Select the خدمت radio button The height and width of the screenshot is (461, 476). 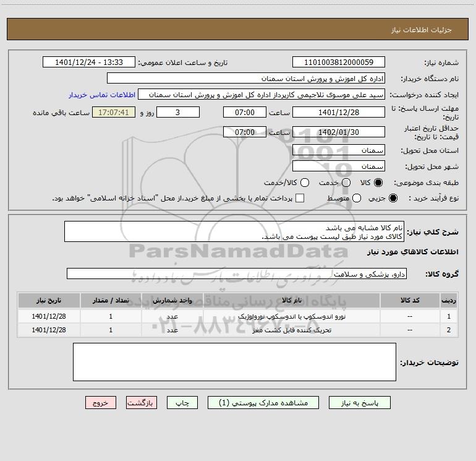click(x=346, y=183)
